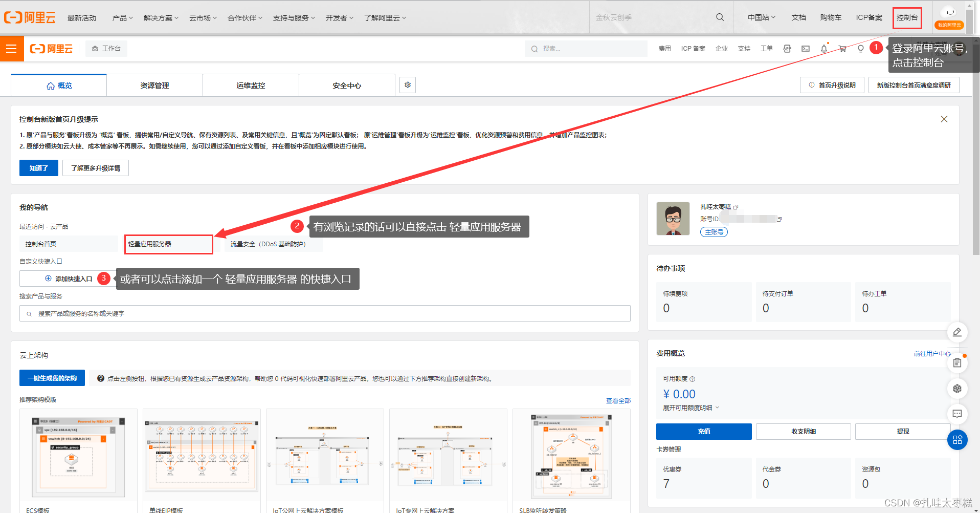Screen dimensions: 980x513
Task: Expand the 云市场 dropdown menu
Action: [203, 18]
